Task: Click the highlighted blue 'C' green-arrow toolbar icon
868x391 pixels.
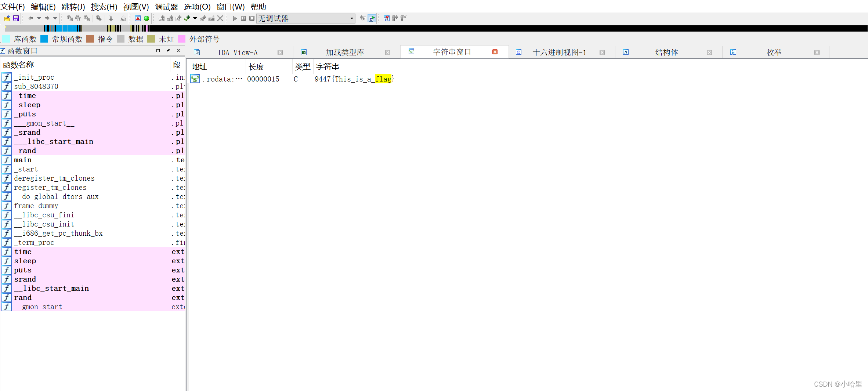Action: tap(372, 18)
